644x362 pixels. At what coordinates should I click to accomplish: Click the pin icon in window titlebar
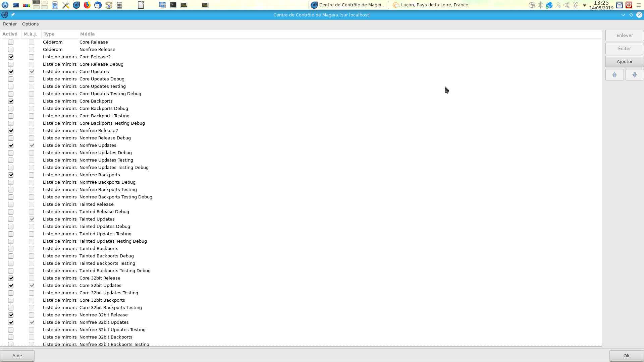[13, 15]
